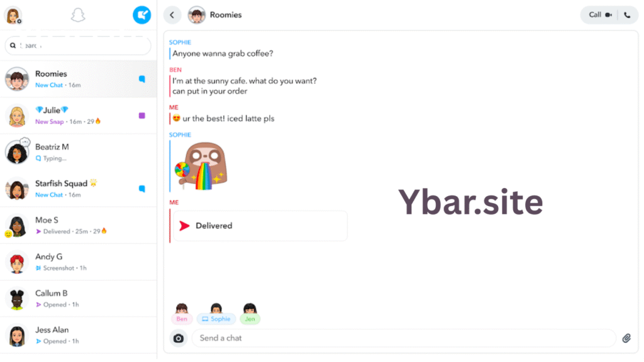Viewport: 644px width, 362px height.
Task: Open the camera next to chat field
Action: 178,338
